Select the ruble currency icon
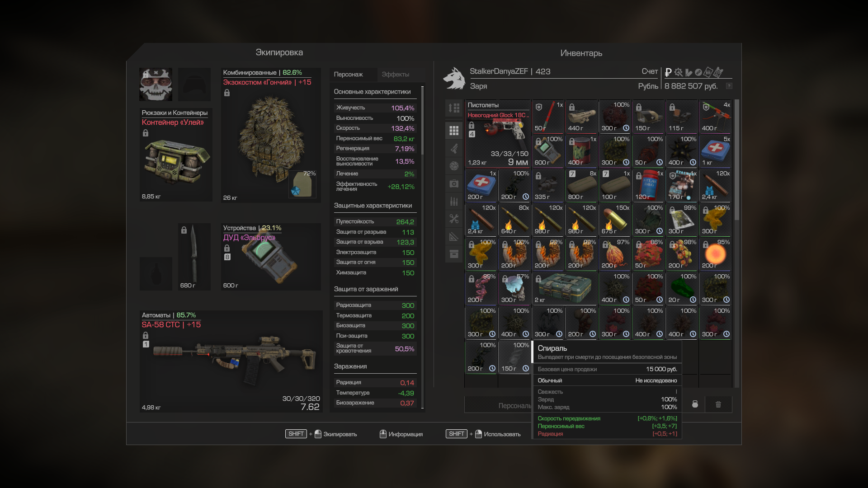This screenshot has width=868, height=488. (668, 72)
